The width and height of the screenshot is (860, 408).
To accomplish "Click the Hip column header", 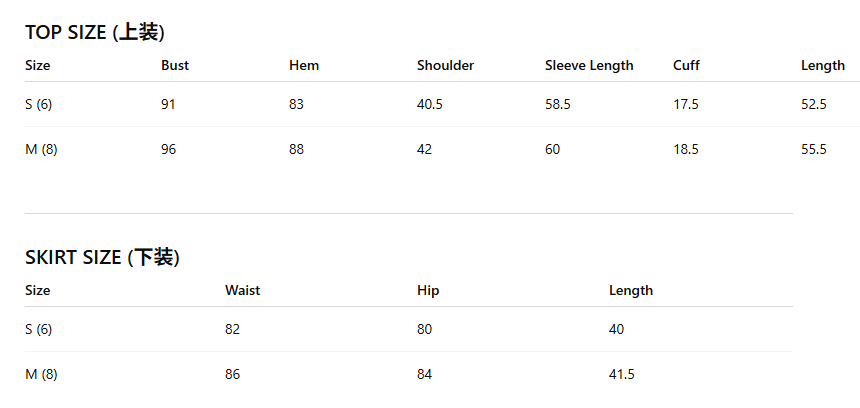I will click(428, 290).
